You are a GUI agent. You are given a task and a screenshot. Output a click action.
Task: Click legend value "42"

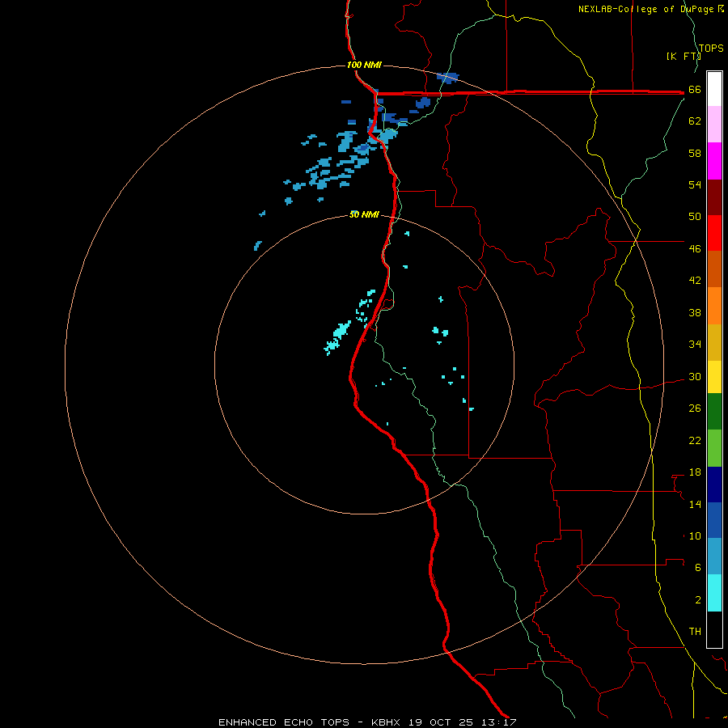pos(695,281)
